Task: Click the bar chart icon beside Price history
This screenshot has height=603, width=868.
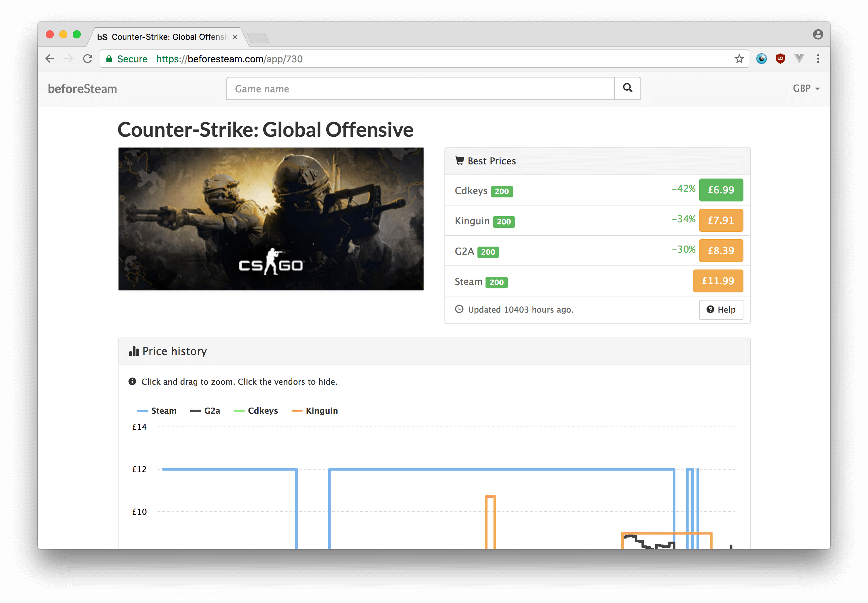Action: (134, 351)
